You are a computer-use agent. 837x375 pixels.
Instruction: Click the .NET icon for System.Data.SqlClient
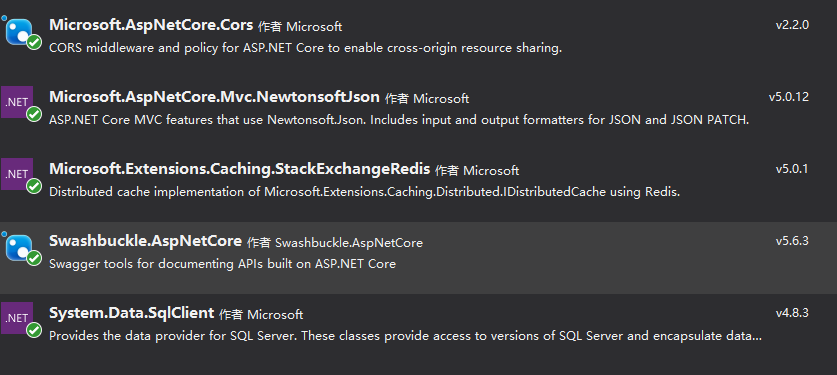[17, 318]
